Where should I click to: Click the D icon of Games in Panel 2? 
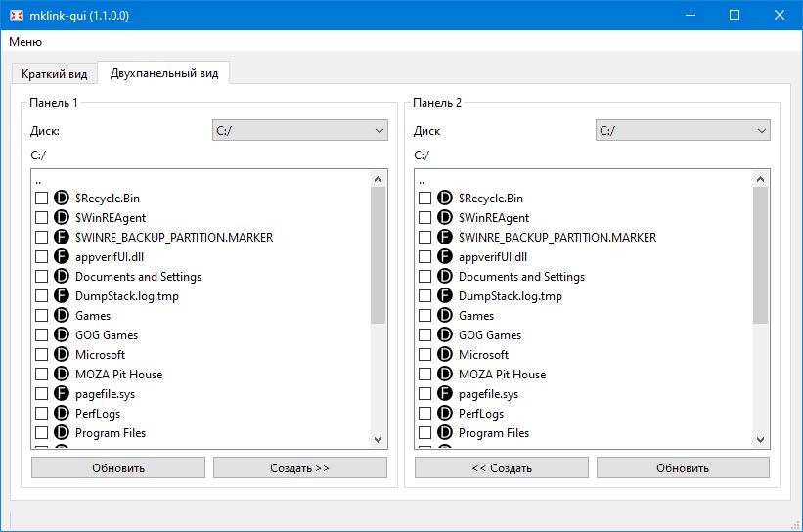click(x=445, y=315)
